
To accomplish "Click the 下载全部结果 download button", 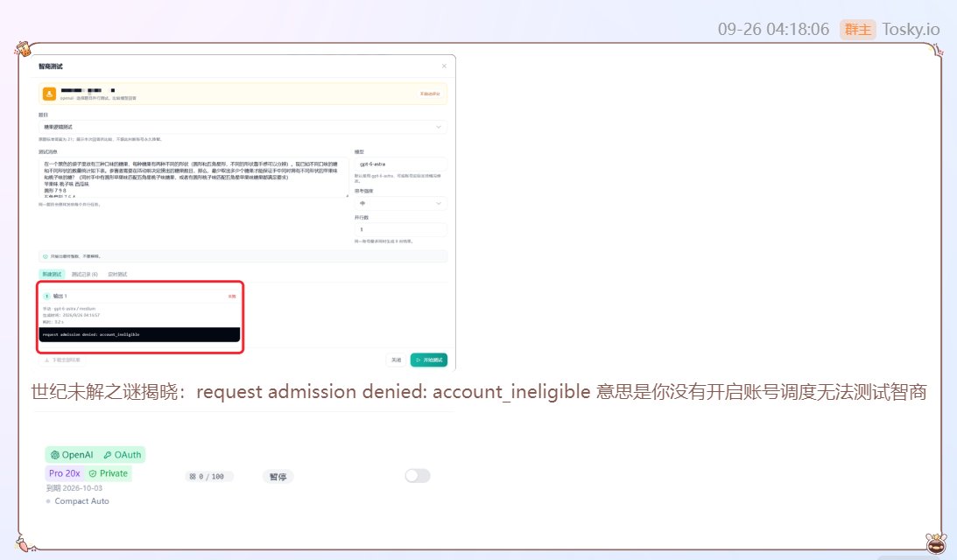I will (x=62, y=360).
